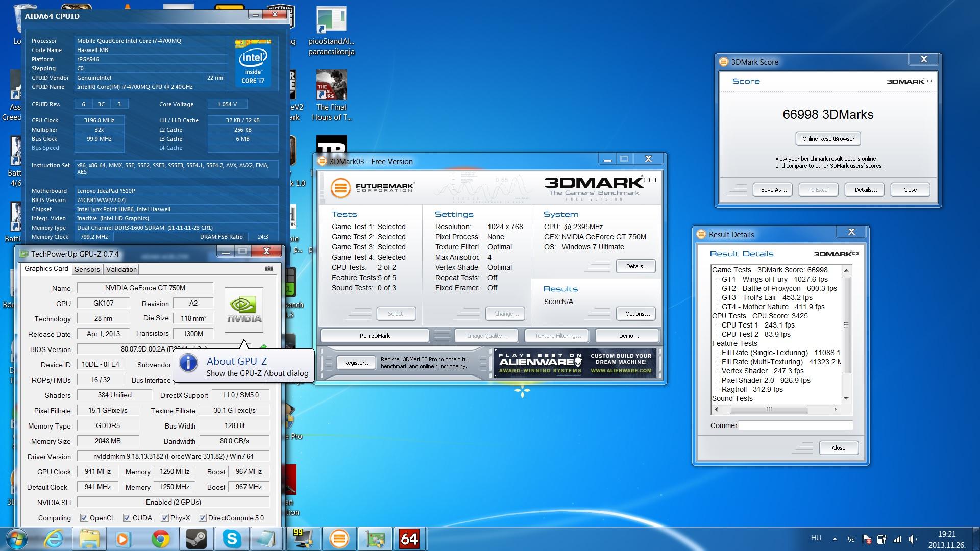Screen dimensions: 980x551
Task: Select GT1 - Wings of Fury row
Action: (x=774, y=279)
